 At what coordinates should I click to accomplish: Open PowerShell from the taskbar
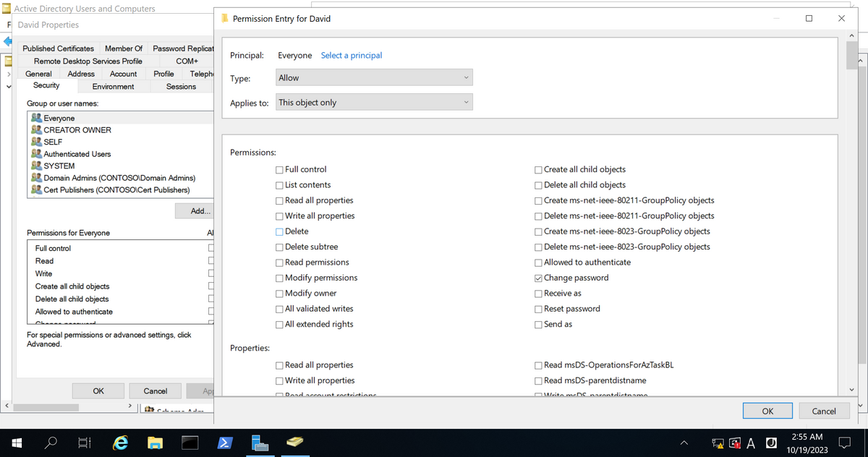[x=225, y=442]
